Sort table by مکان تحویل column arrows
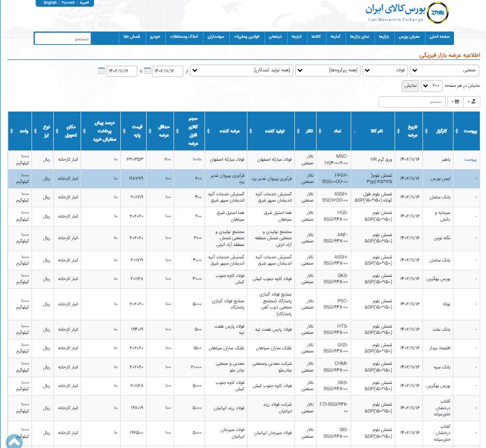The width and height of the screenshot is (486, 448). pos(57,131)
